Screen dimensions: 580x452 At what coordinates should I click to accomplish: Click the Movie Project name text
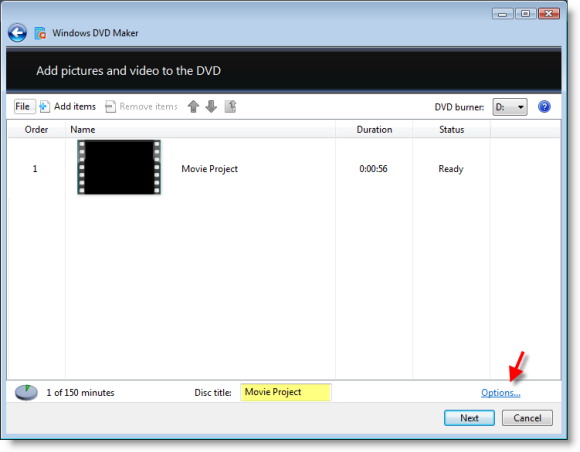coord(209,169)
